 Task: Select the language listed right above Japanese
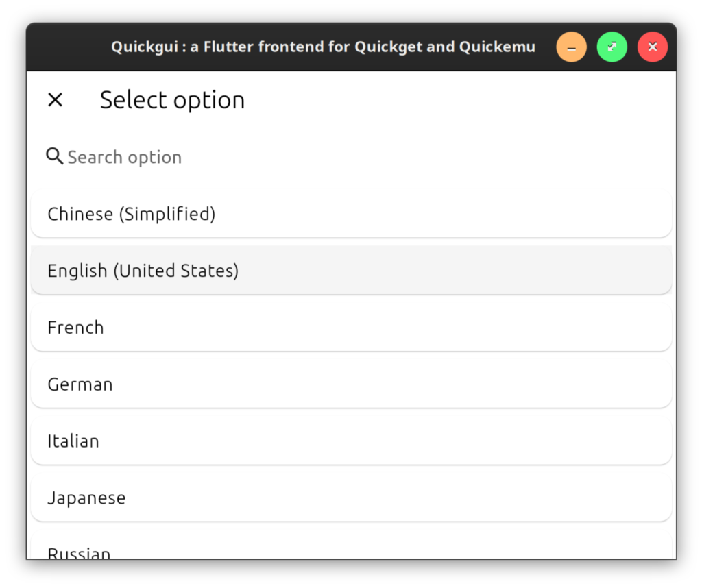(x=351, y=441)
